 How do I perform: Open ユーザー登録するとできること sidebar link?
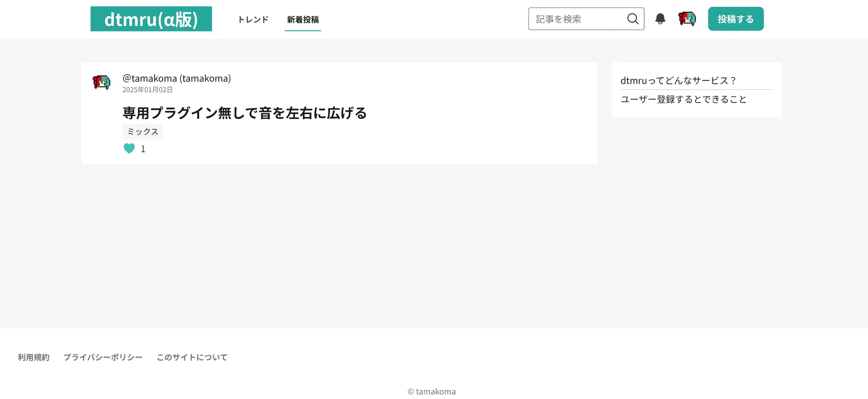pos(683,99)
